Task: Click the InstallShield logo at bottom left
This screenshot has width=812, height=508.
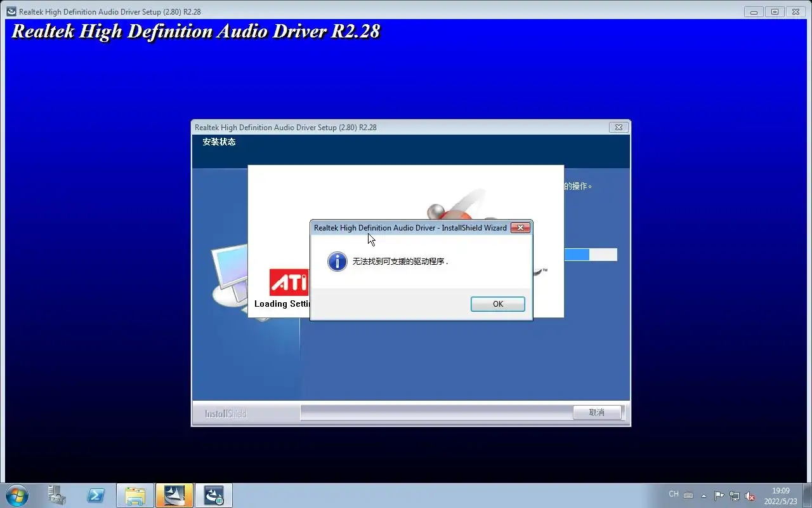Action: (x=225, y=413)
